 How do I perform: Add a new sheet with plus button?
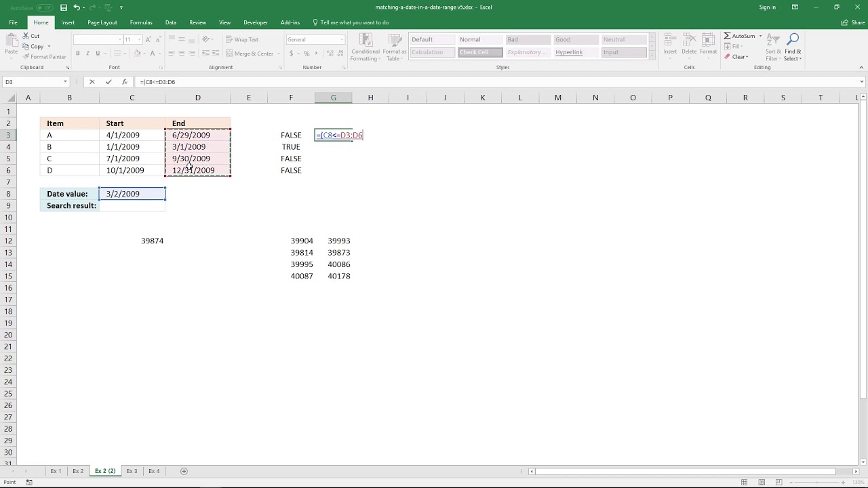pos(184,471)
